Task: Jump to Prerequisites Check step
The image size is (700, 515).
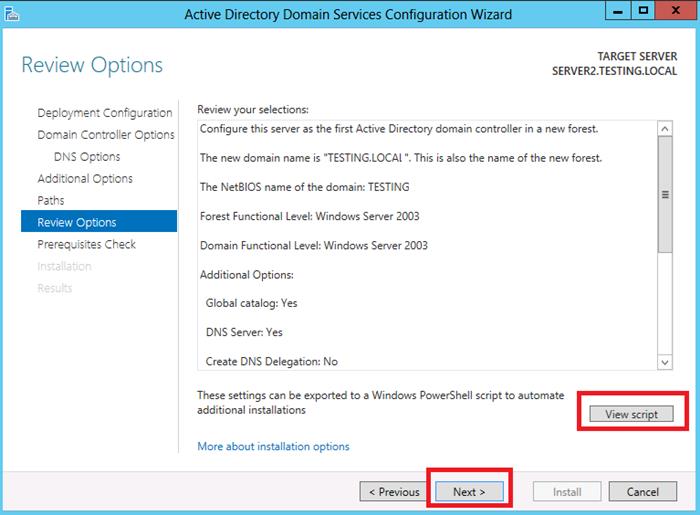Action: 87,244
